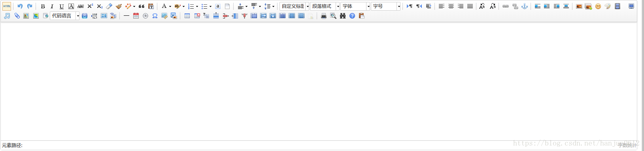Click the unlink broken chain icon
This screenshot has height=151, width=644.
coord(515,6)
